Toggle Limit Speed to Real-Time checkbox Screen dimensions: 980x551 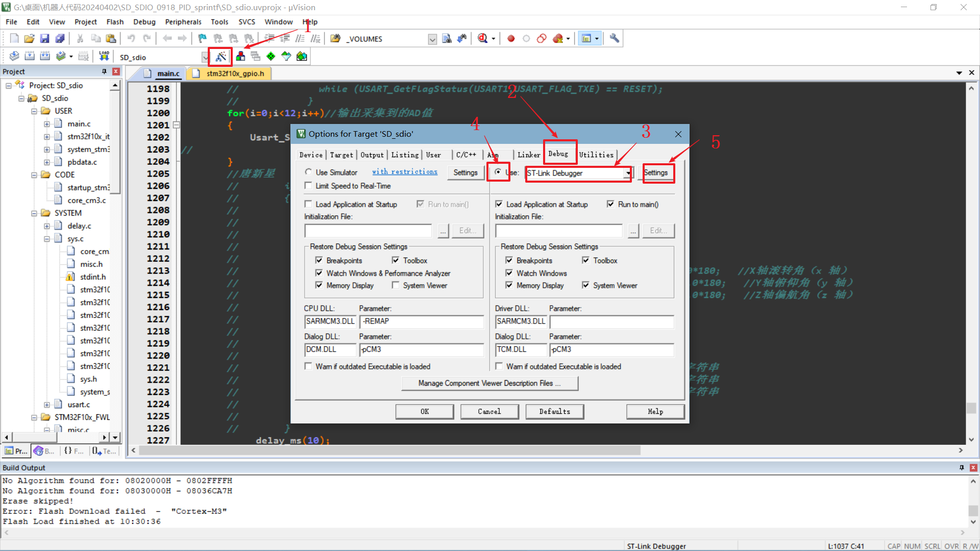coord(308,186)
